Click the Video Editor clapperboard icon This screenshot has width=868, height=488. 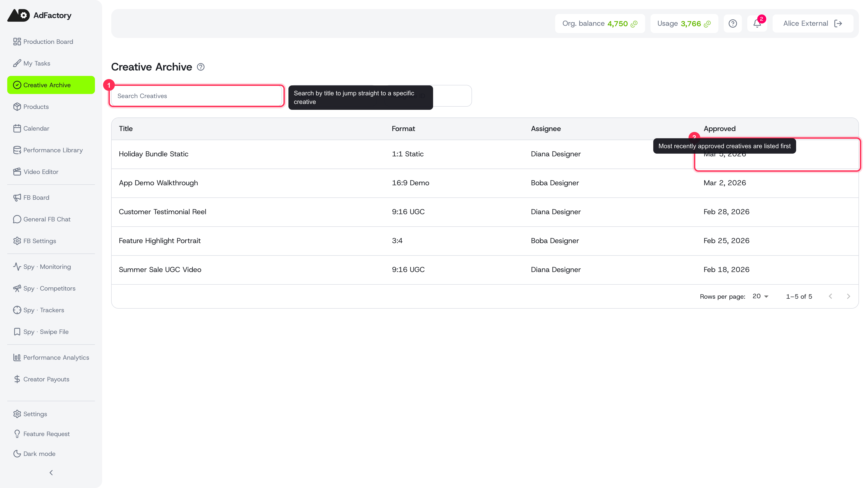(17, 172)
